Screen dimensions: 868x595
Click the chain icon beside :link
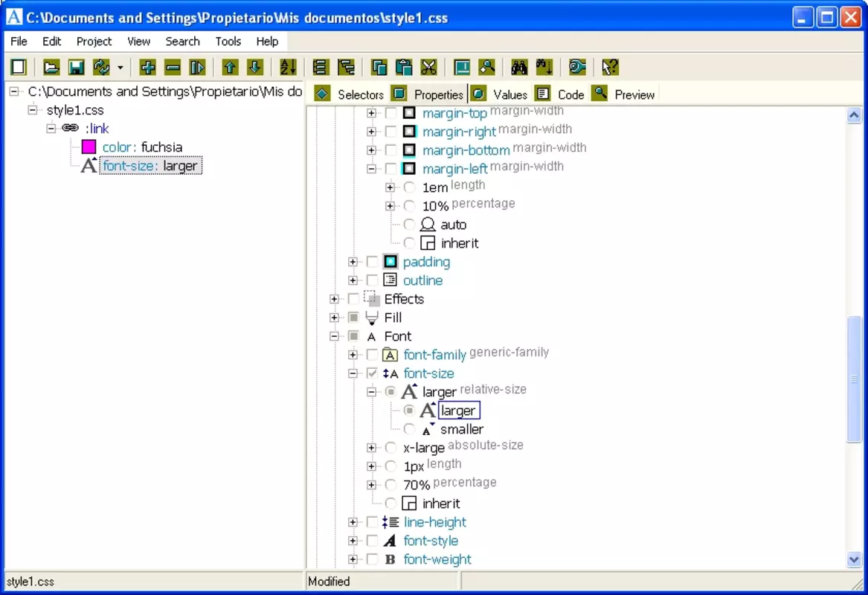(x=71, y=128)
